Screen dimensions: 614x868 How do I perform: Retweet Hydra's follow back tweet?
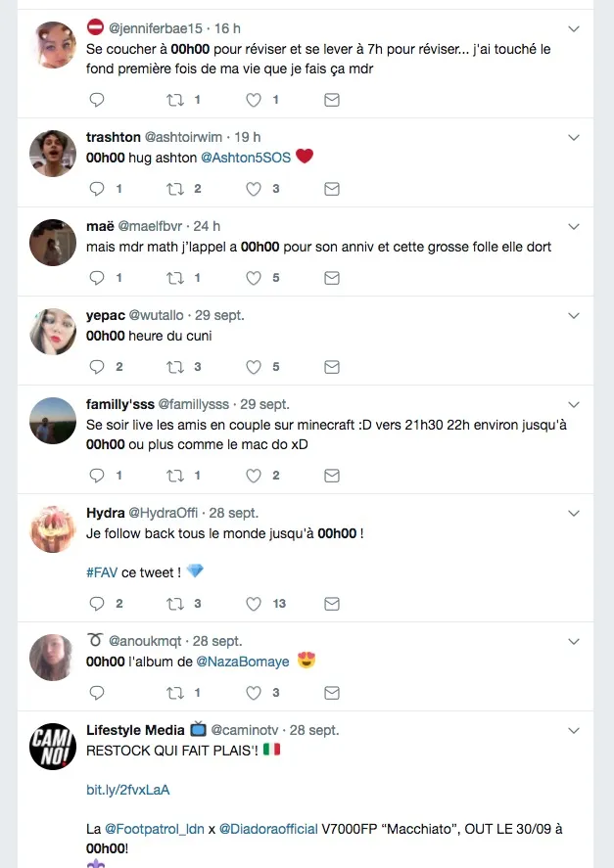176,604
